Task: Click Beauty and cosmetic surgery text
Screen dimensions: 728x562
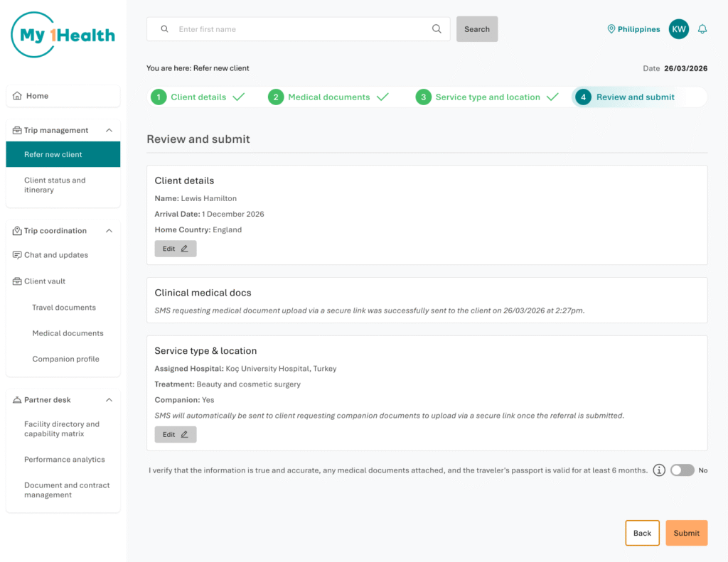Action: pyautogui.click(x=248, y=384)
